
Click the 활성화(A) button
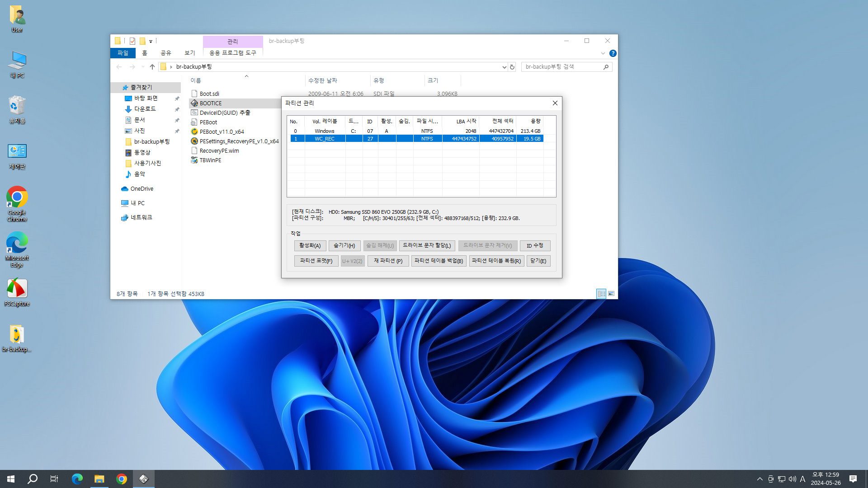coord(310,246)
